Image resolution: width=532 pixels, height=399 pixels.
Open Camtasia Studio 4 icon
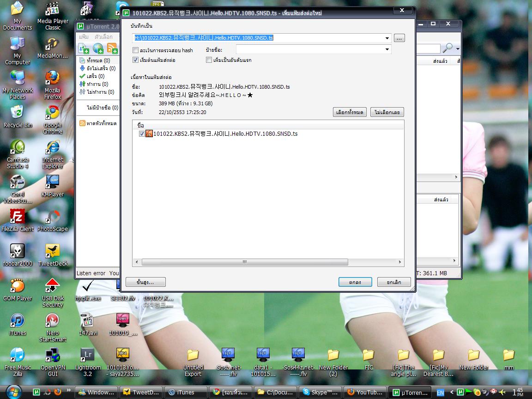[17, 154]
